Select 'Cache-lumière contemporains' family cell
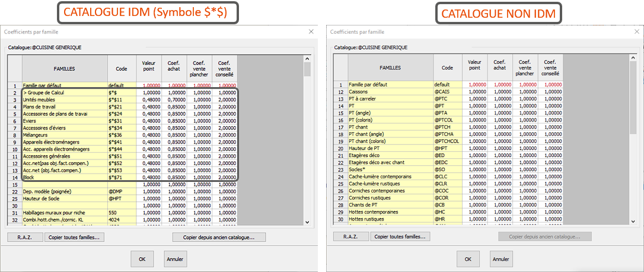Image resolution: width=644 pixels, height=272 pixels. 391,177
